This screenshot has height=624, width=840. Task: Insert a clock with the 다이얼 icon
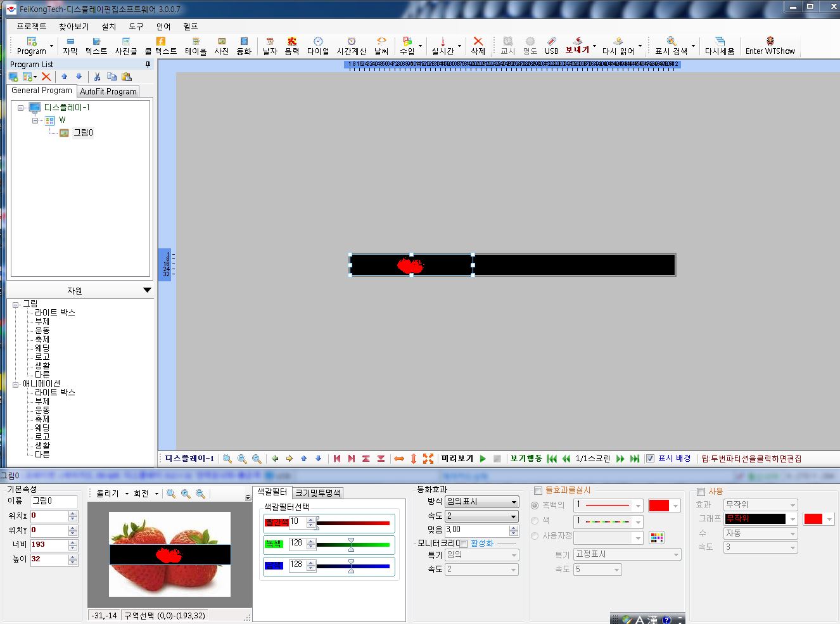pyautogui.click(x=317, y=45)
